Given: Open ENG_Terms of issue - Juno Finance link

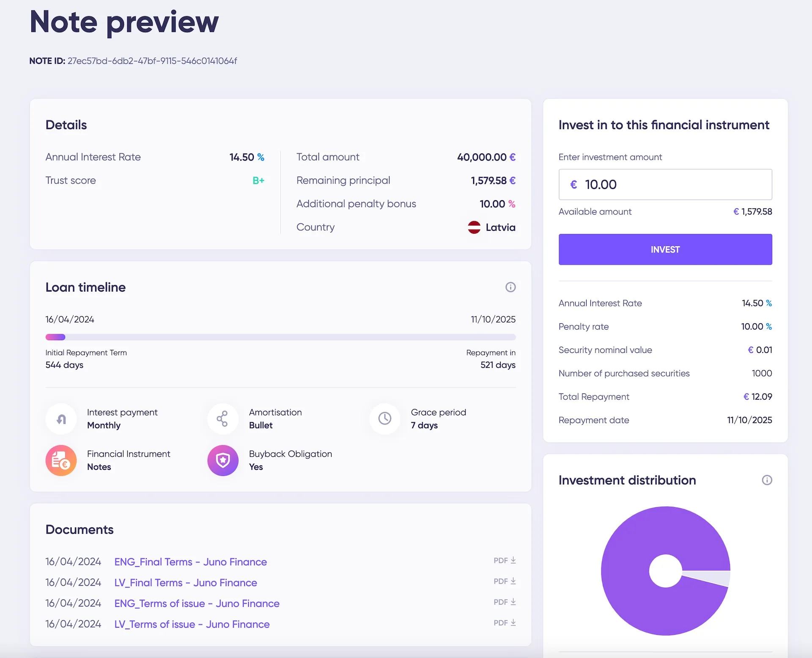Looking at the screenshot, I should (197, 603).
